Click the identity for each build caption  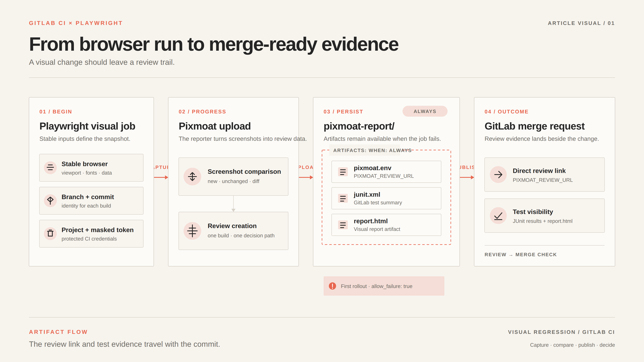(x=86, y=206)
